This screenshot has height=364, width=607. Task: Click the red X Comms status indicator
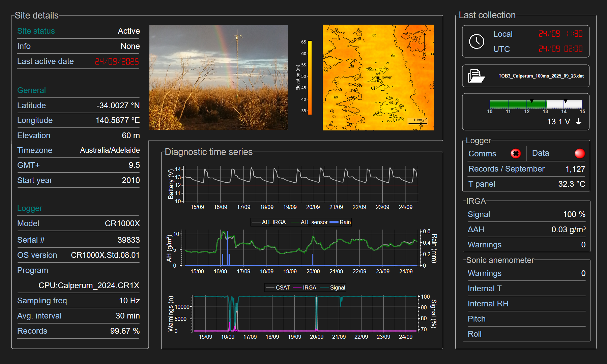tap(515, 154)
